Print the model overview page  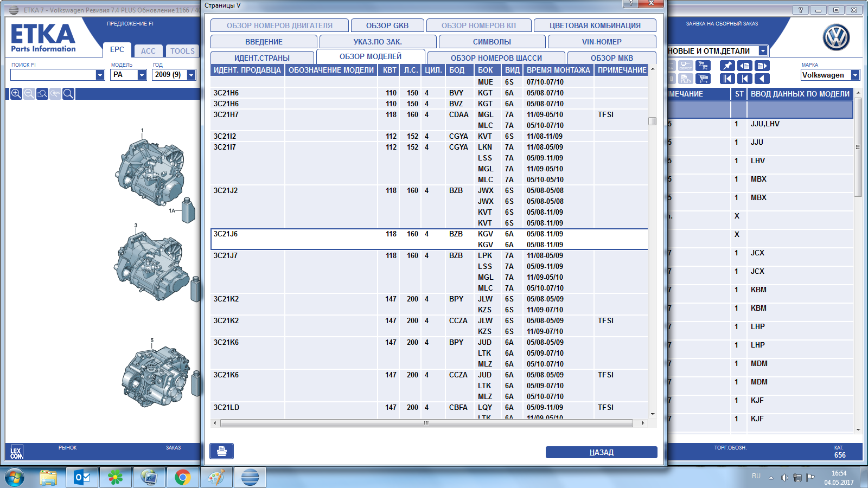(x=221, y=451)
